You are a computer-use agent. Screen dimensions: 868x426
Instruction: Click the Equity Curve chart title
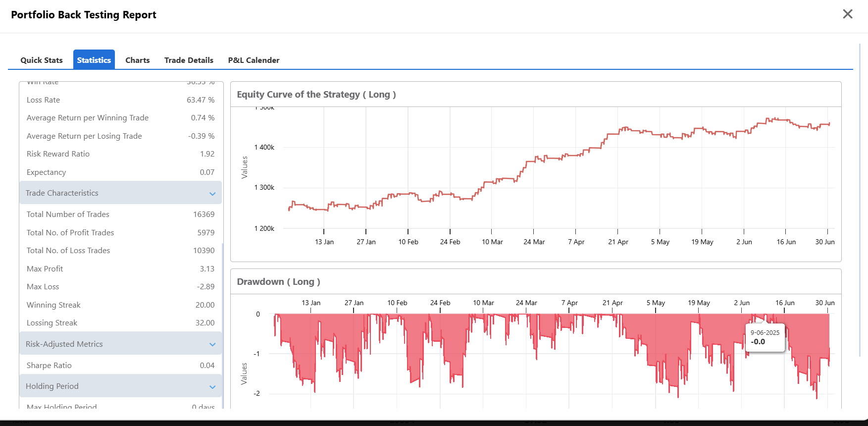(x=316, y=95)
